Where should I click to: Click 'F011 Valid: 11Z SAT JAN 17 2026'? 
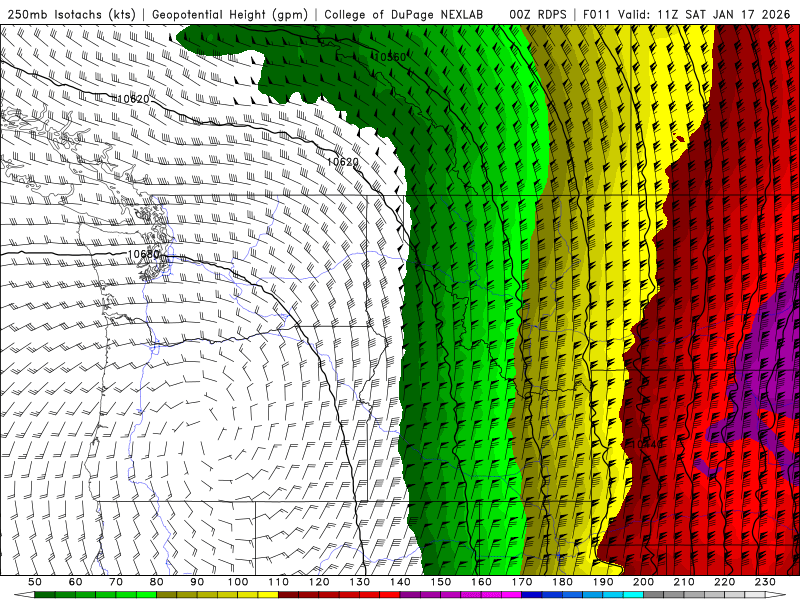tap(686, 14)
